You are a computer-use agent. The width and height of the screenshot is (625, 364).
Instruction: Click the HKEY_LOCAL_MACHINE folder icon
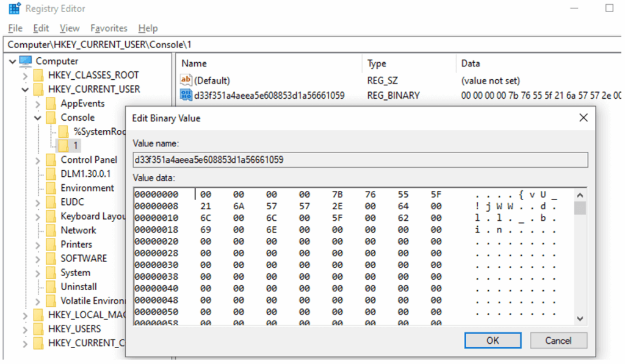[38, 315]
